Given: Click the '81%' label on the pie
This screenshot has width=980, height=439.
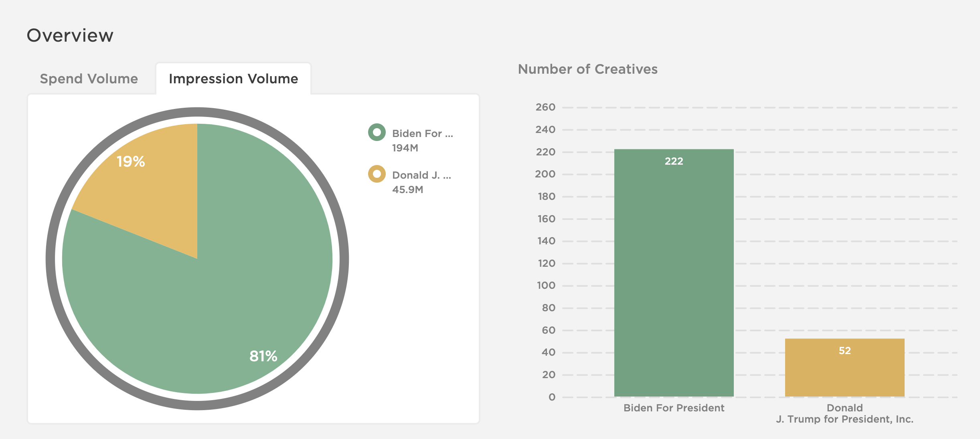Looking at the screenshot, I should (x=263, y=356).
